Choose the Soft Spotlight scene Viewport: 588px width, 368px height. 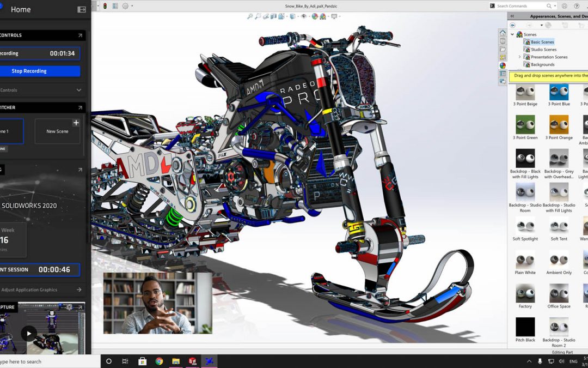pos(525,229)
